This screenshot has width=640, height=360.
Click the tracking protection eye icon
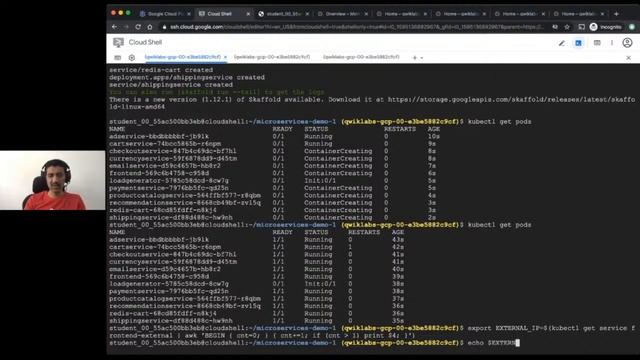tap(555, 27)
